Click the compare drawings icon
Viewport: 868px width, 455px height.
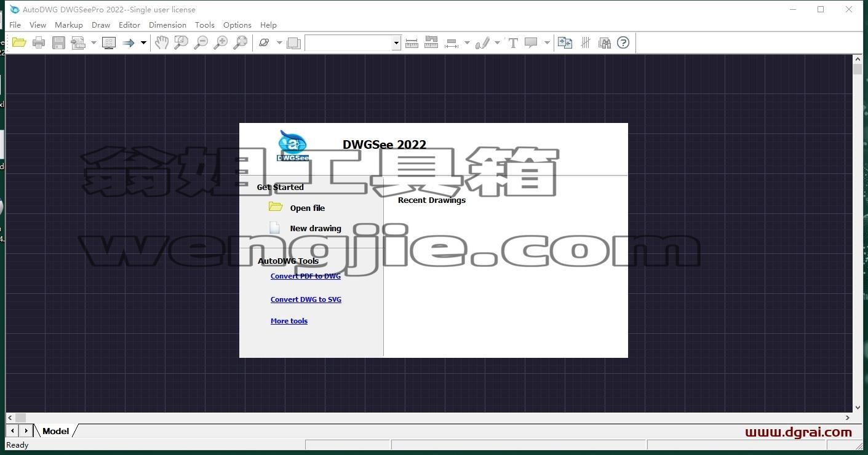[565, 42]
